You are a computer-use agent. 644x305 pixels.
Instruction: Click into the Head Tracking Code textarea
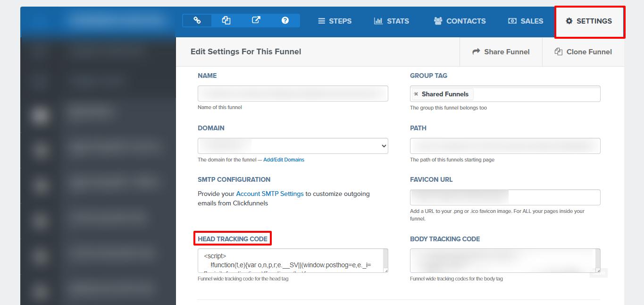[x=293, y=261]
